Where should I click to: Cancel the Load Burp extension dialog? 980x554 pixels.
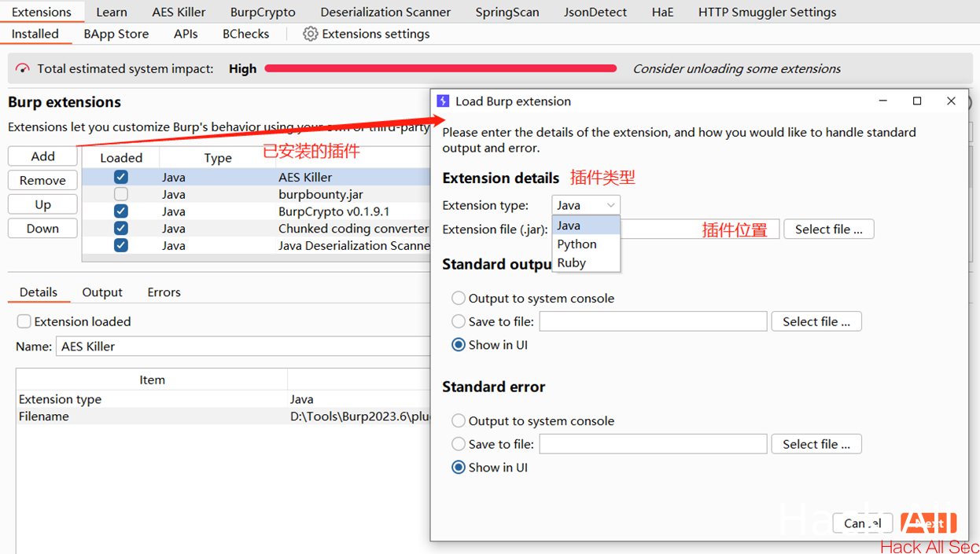(x=861, y=523)
